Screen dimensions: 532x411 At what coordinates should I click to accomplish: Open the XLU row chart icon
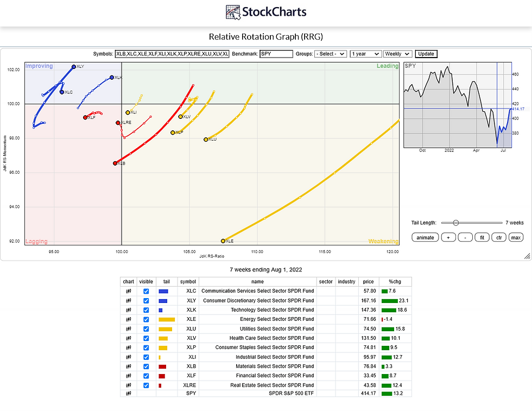point(129,329)
